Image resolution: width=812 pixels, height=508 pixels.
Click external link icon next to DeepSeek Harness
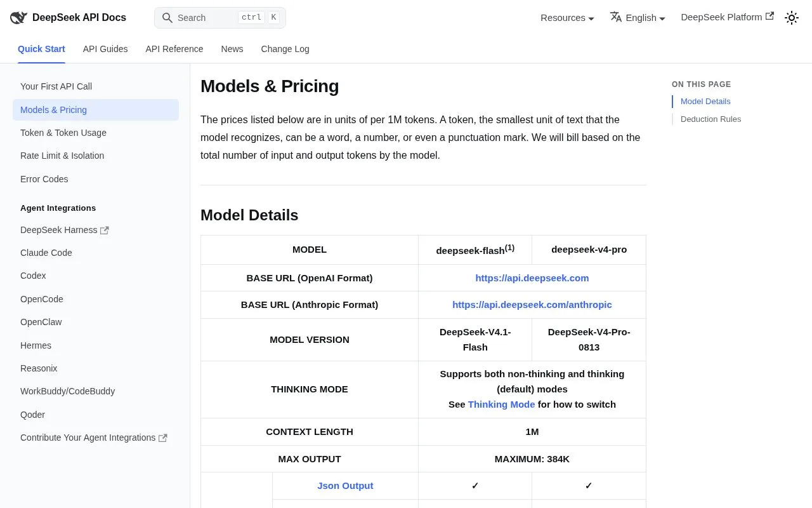pyautogui.click(x=105, y=231)
